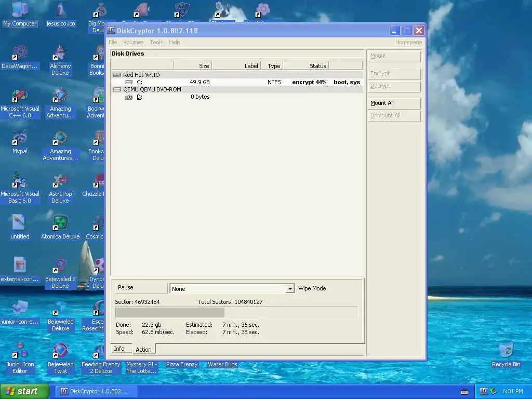Select junior-icon-e... desktop icon
The height and width of the screenshot is (399, 532).
pos(20,312)
